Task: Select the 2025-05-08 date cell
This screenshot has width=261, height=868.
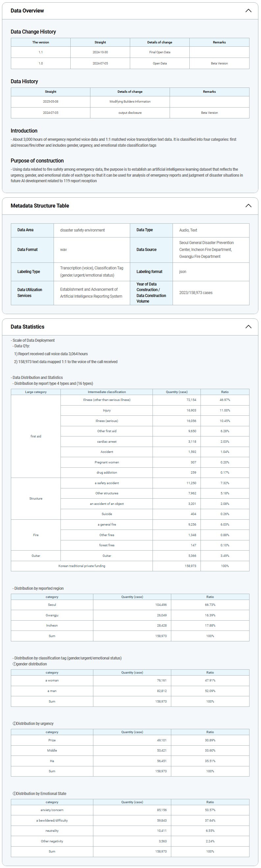Action: [51, 101]
